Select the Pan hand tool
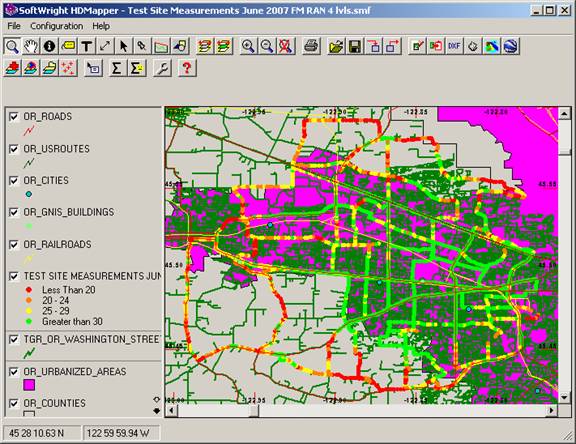The width and height of the screenshot is (576, 444). point(31,46)
